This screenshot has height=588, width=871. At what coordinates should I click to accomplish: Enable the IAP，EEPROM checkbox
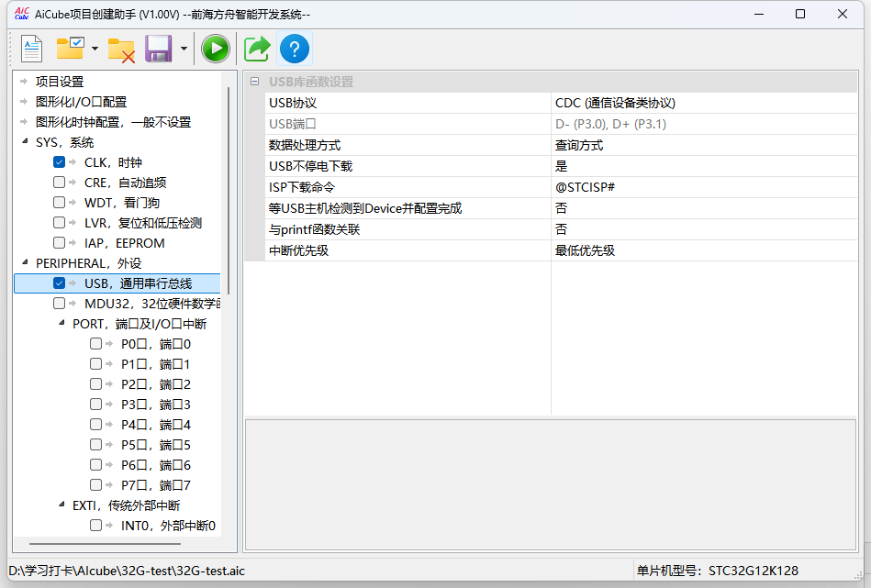point(59,243)
